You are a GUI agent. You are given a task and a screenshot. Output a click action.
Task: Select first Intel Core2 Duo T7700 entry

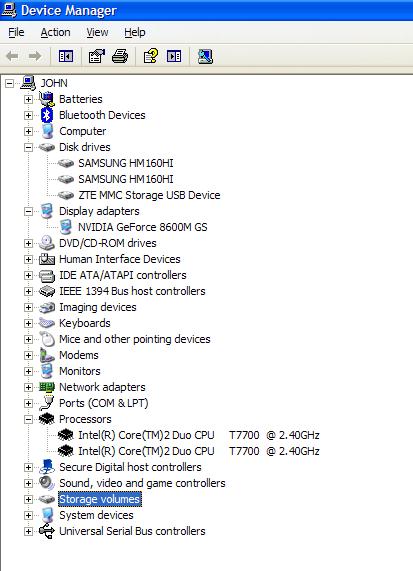click(199, 435)
